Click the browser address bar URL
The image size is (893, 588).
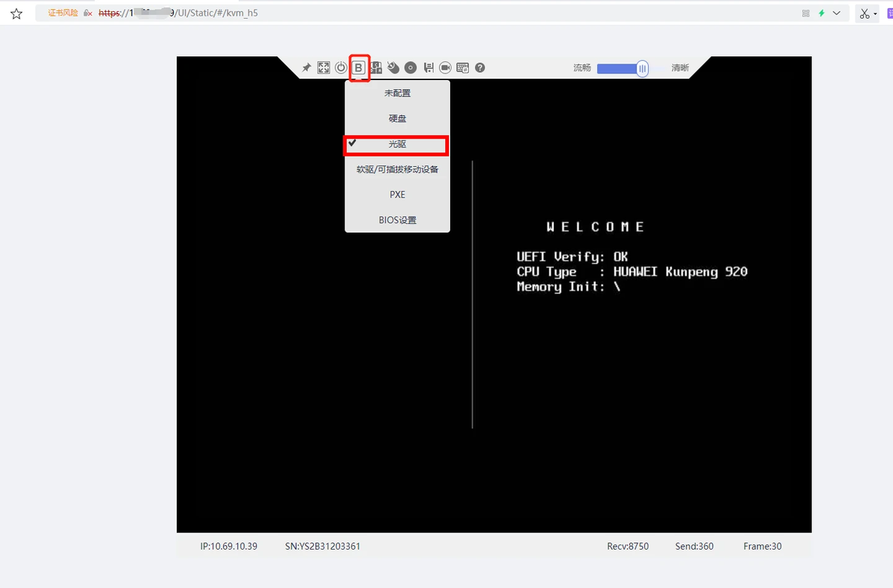pos(178,13)
